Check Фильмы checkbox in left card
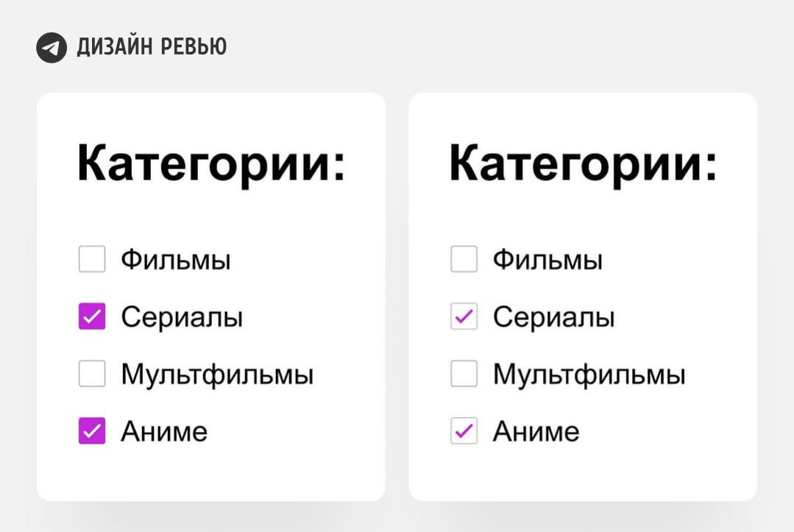The height and width of the screenshot is (532, 794). click(x=92, y=260)
